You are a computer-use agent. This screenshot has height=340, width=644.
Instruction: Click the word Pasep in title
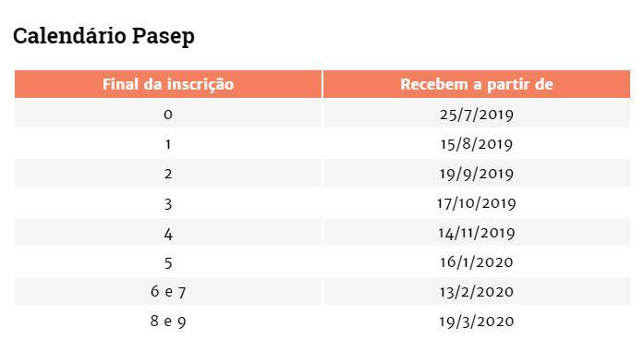[x=163, y=37]
